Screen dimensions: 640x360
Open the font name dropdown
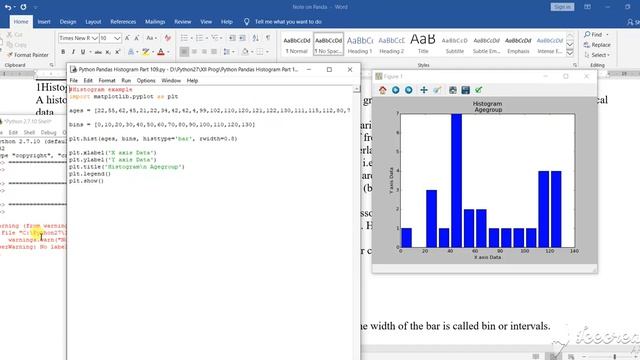(95, 38)
